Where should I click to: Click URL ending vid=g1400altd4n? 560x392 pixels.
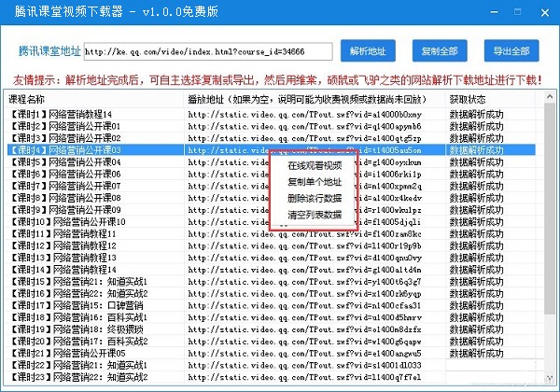(x=304, y=270)
